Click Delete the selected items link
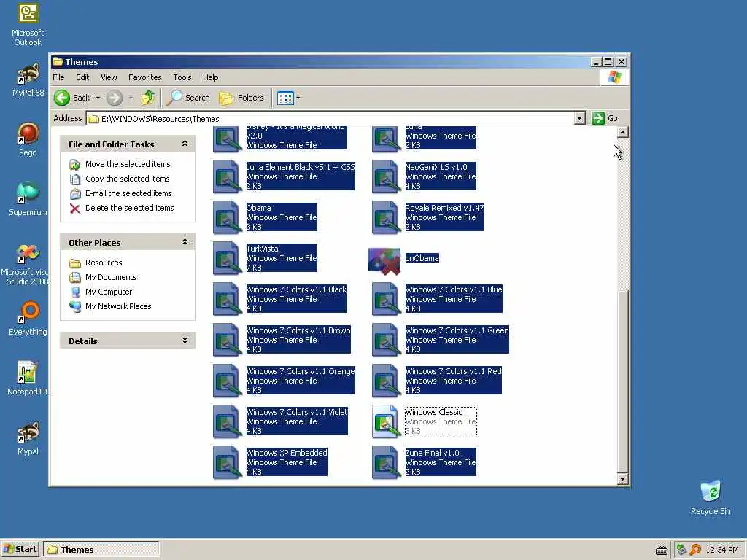The height and width of the screenshot is (560, 747). pos(130,208)
